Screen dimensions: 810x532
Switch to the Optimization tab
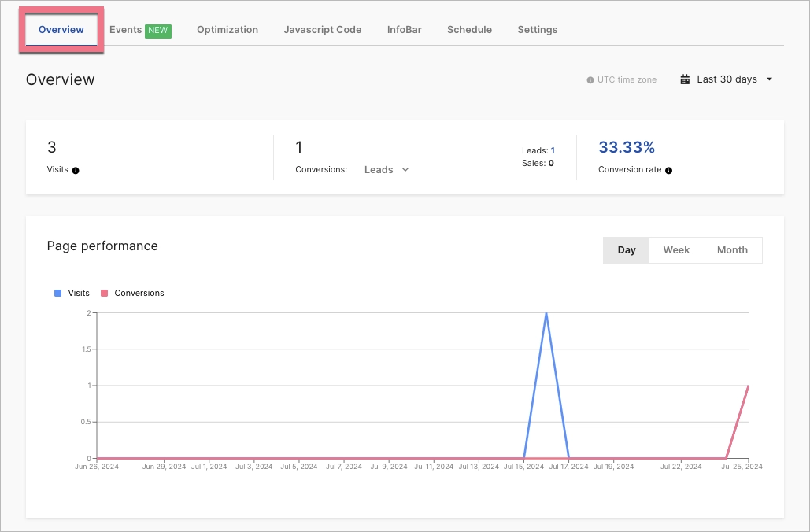pyautogui.click(x=227, y=30)
